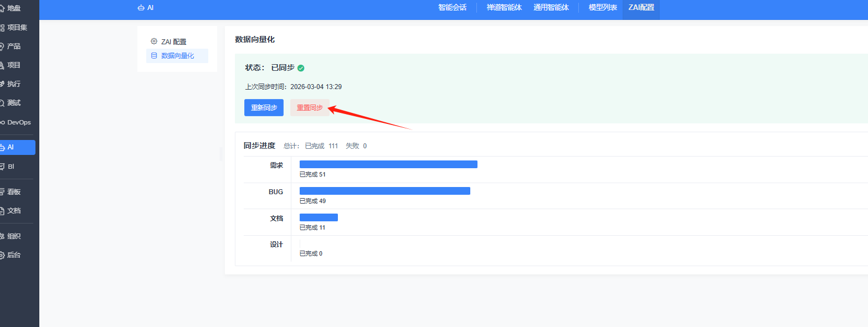This screenshot has height=327, width=868.
Task: Switch to the 通用智能体 tab
Action: [x=551, y=8]
